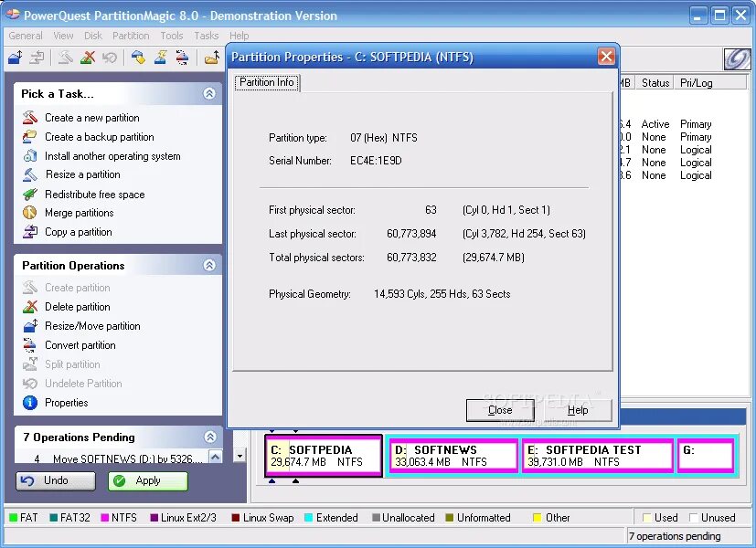The width and height of the screenshot is (756, 548).
Task: Select the C: SOFTPEDIA partition in disk map
Action: click(324, 456)
